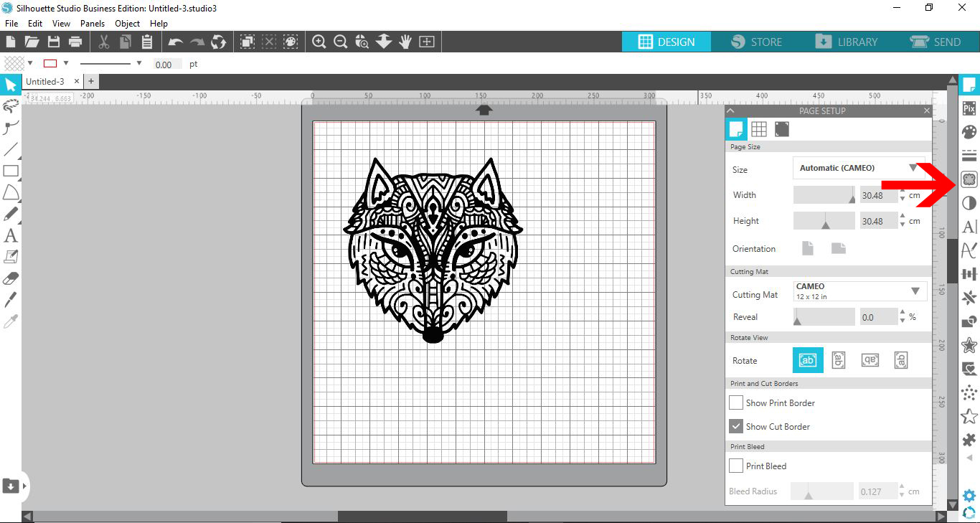Open the Object menu
980x523 pixels.
pos(128,23)
